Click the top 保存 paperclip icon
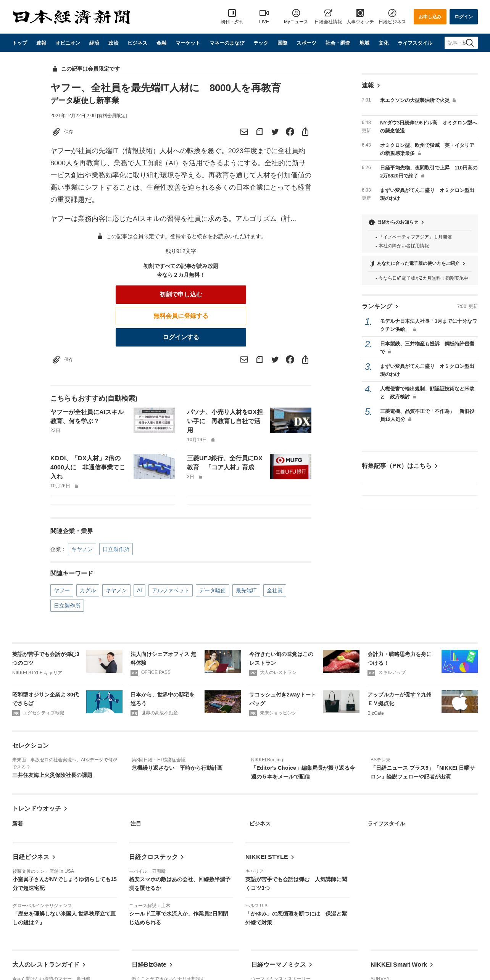 56,132
